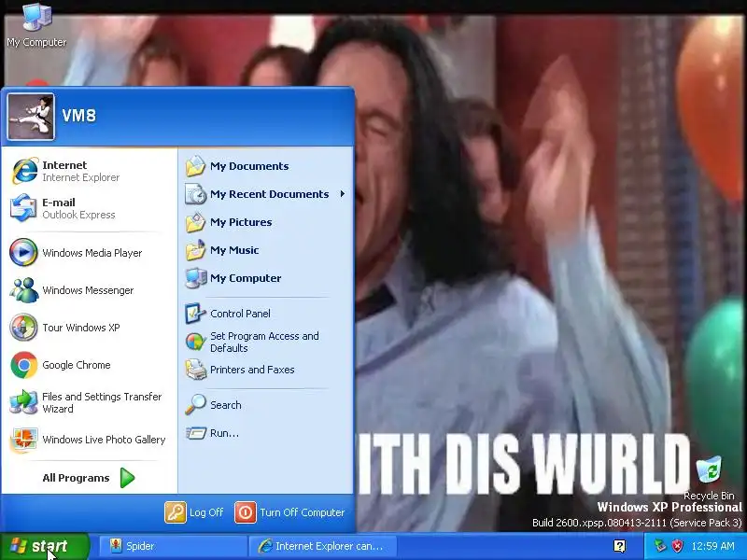
Task: Open My Pictures folder
Action: (x=266, y=222)
